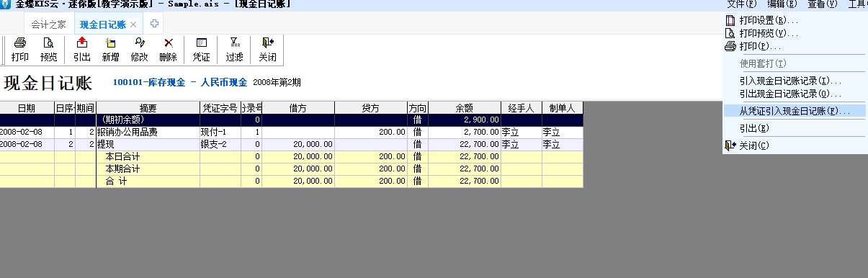The image size is (868, 278).
Task: Click voucher number 银支-2 cell
Action: point(220,144)
